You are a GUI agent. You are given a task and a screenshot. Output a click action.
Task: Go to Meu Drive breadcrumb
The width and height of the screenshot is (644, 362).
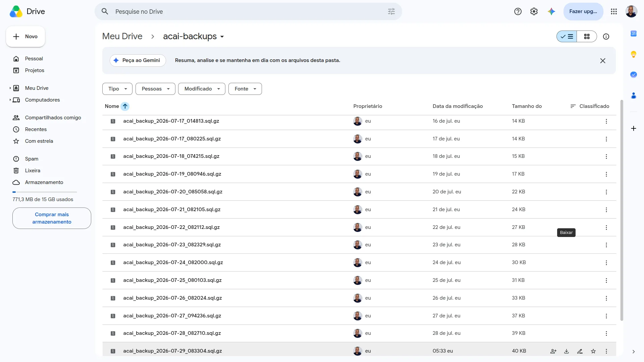(x=122, y=36)
